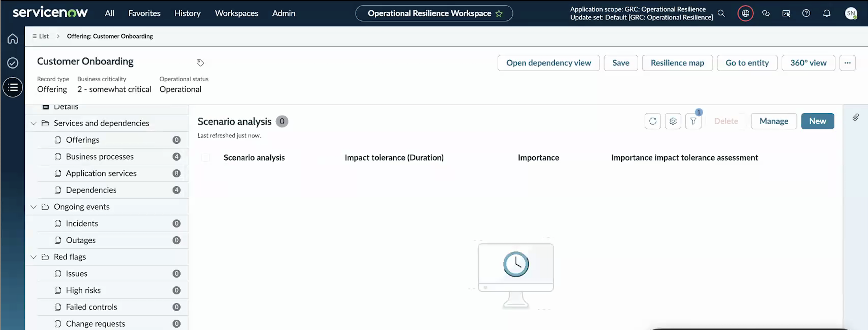Screen dimensions: 868x330
Task: Select Business processes in the tree
Action: point(113,157)
